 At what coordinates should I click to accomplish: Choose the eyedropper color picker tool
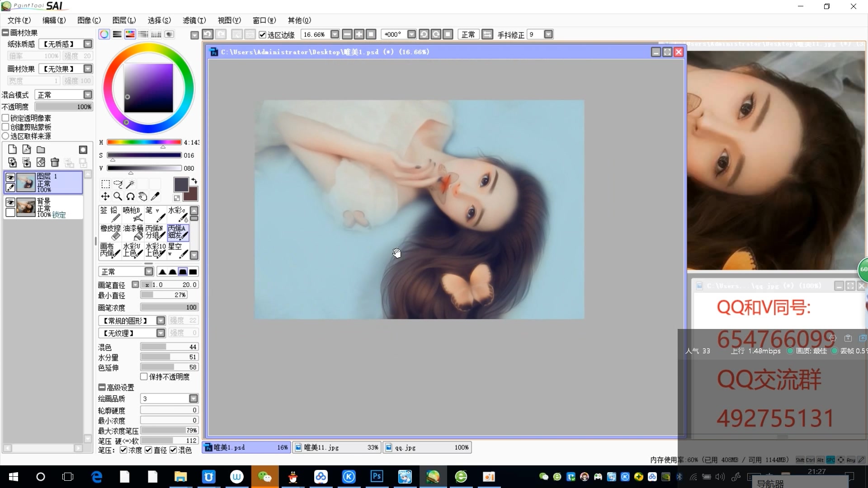click(155, 196)
